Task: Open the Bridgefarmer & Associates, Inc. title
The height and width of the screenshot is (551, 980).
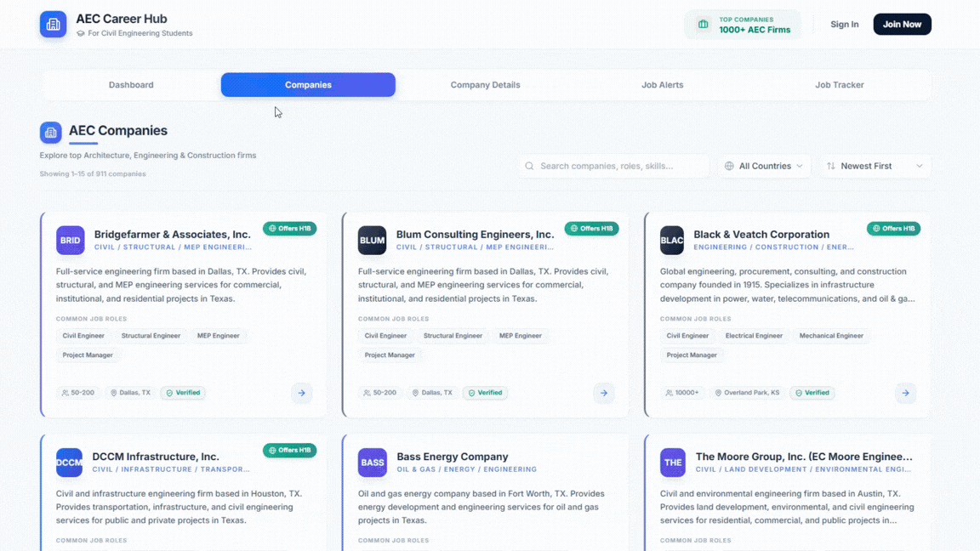Action: coord(173,235)
